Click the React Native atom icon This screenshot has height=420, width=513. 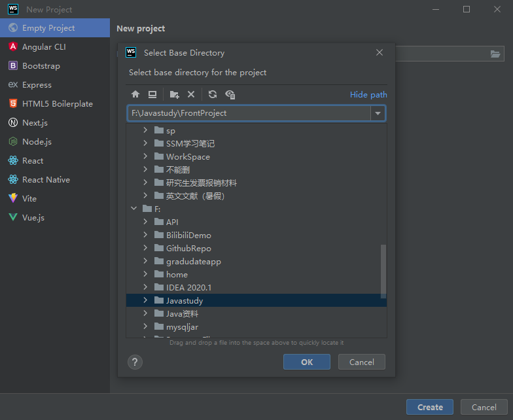coord(13,179)
